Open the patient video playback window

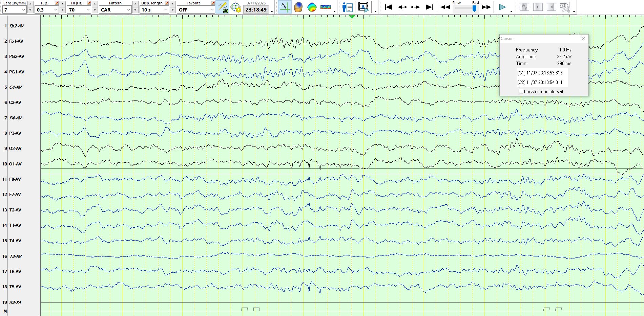(x=363, y=7)
